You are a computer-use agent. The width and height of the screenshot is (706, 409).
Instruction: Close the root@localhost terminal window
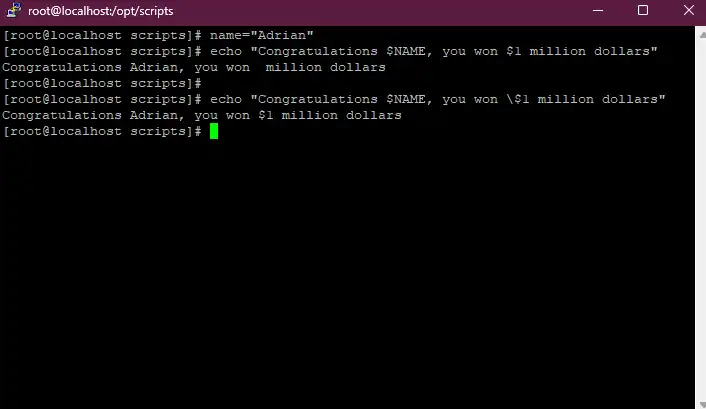tap(688, 10)
